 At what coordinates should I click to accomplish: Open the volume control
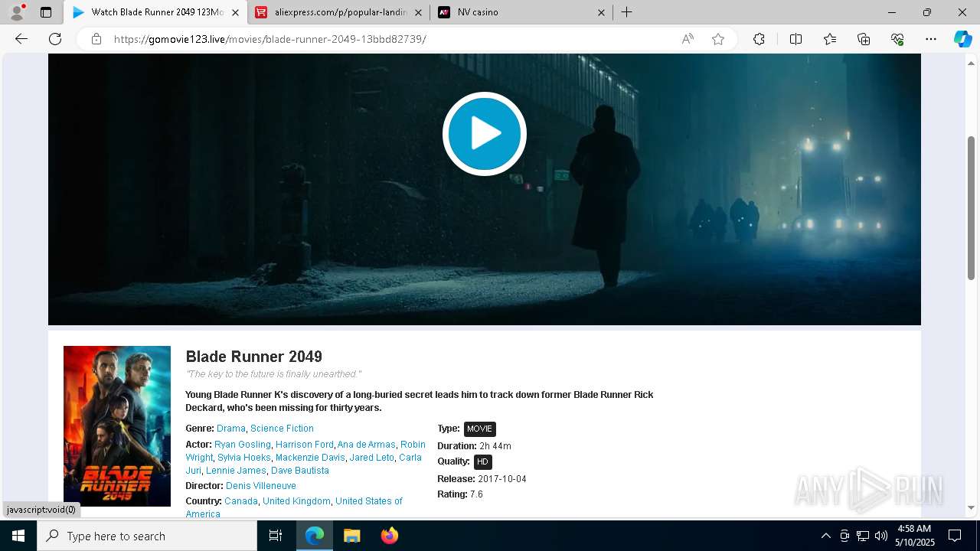tap(881, 536)
